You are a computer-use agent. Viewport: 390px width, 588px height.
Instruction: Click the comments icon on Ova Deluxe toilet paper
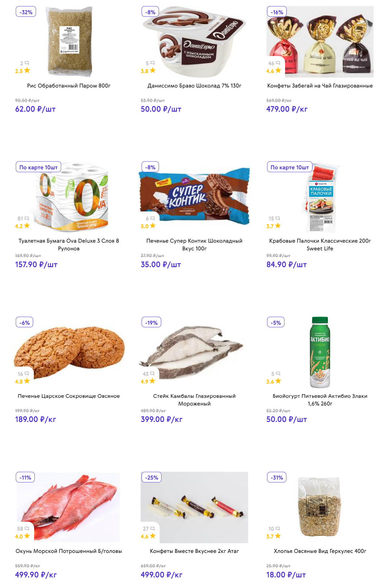click(27, 218)
